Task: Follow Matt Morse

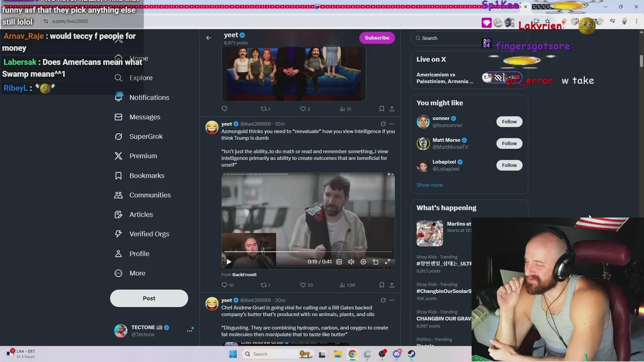Action: point(509,143)
